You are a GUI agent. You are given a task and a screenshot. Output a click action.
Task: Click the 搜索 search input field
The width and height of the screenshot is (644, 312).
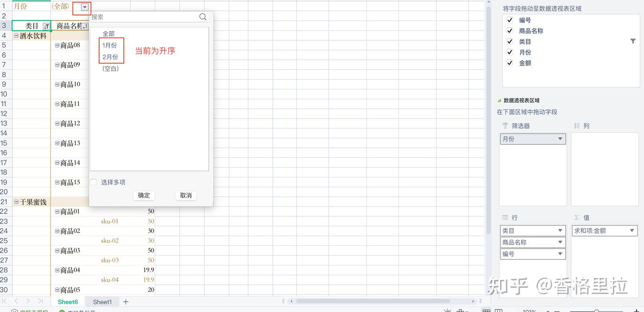click(x=144, y=17)
